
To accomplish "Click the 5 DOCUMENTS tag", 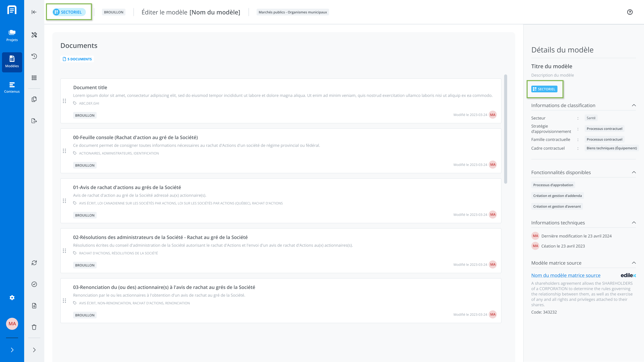I will 77,59.
